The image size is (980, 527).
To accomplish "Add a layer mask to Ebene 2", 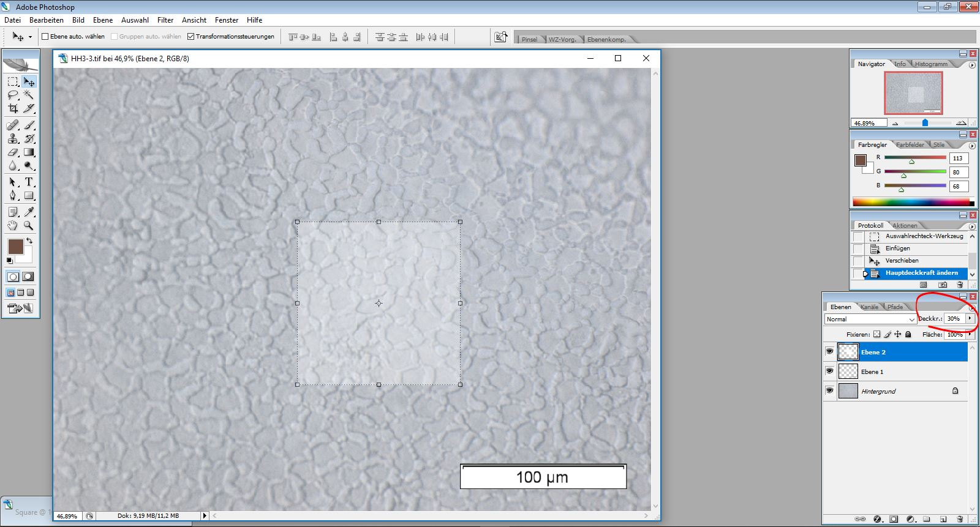I will (894, 519).
